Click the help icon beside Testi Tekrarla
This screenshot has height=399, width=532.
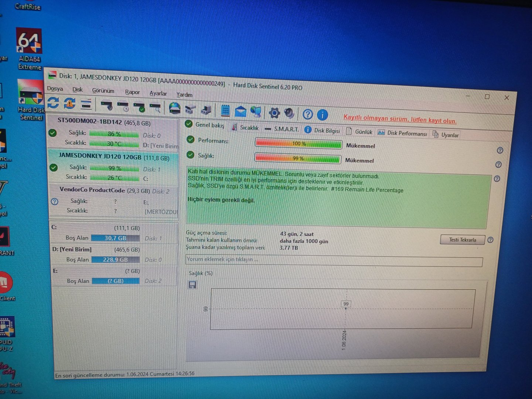pos(490,240)
